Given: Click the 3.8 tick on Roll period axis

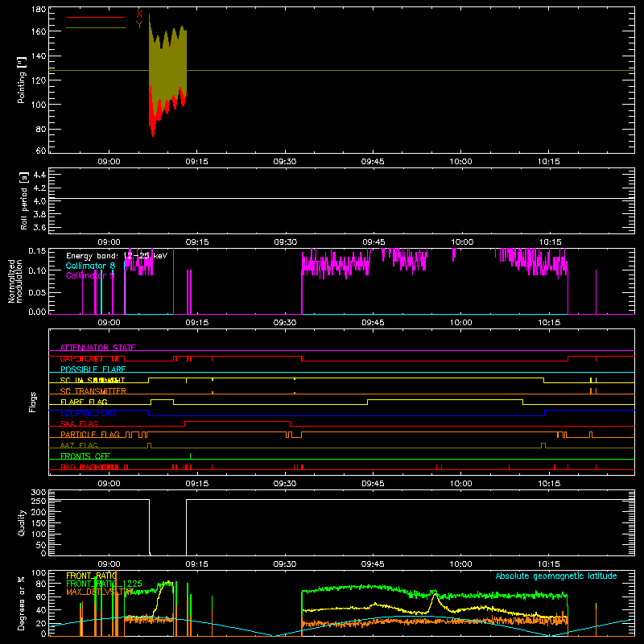Looking at the screenshot, I should [39, 214].
